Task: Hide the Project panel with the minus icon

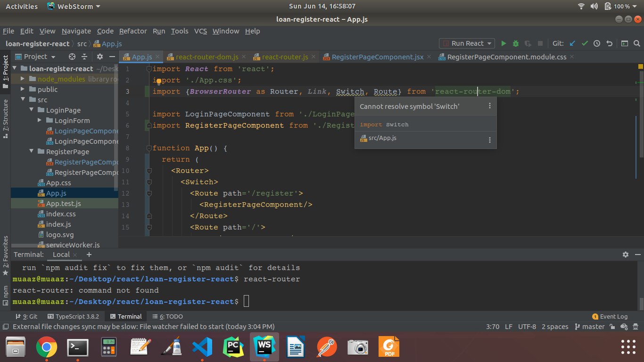Action: (x=112, y=57)
